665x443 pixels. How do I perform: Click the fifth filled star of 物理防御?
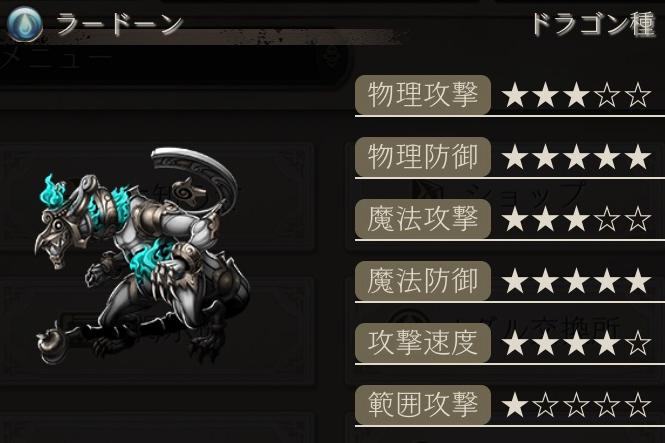638,157
